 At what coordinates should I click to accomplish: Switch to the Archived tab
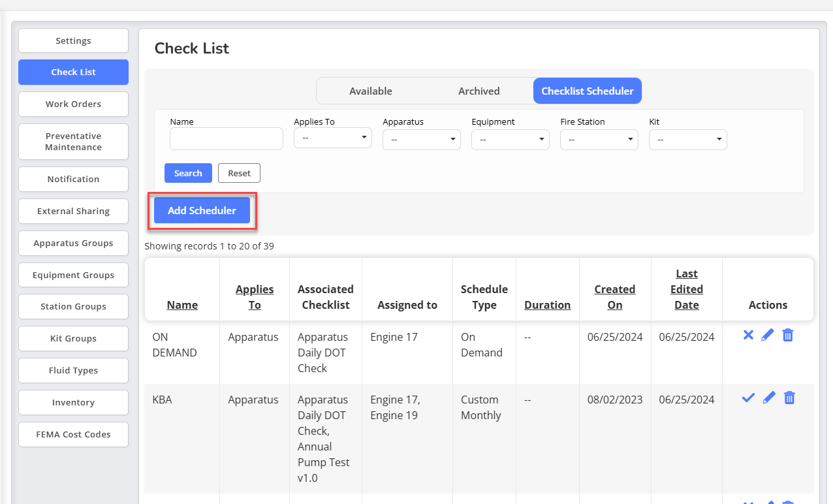coord(479,91)
